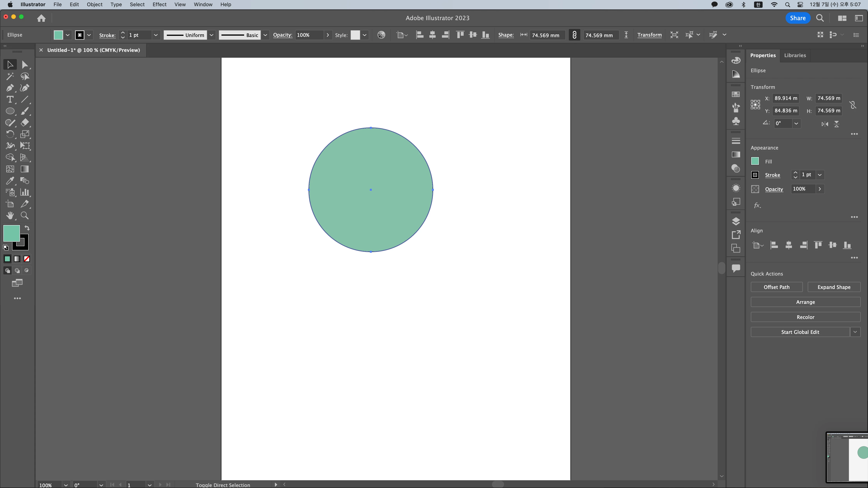
Task: Open the Effect menu
Action: (x=159, y=4)
